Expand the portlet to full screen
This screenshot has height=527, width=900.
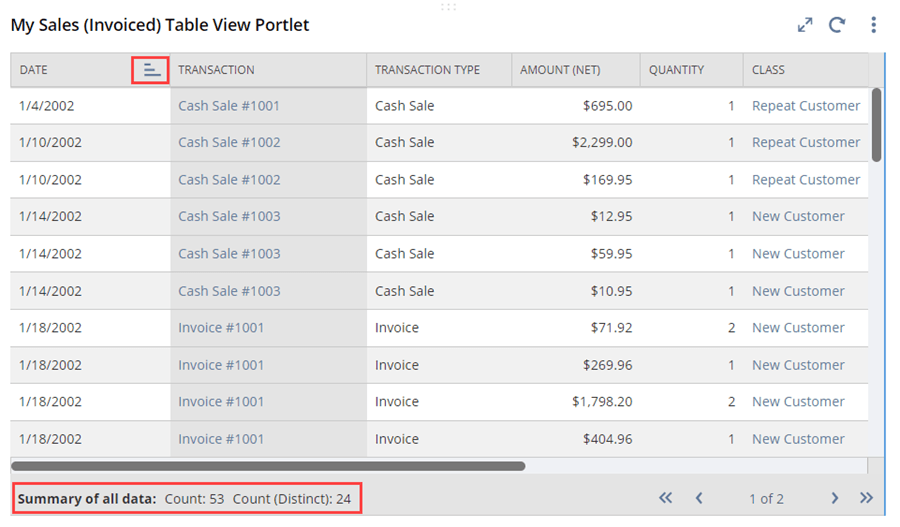point(805,25)
